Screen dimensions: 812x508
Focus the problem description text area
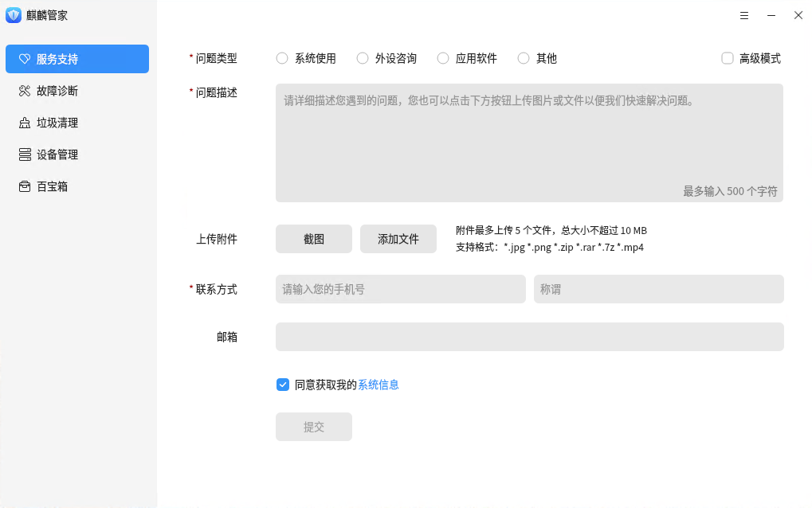(x=529, y=143)
